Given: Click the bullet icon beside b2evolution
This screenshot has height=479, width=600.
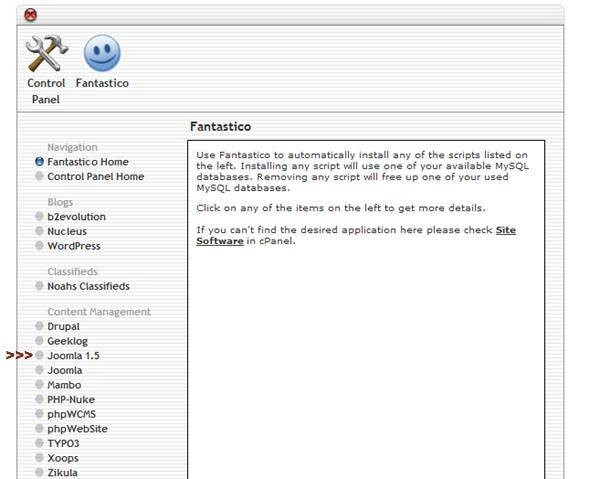Looking at the screenshot, I should 39,216.
